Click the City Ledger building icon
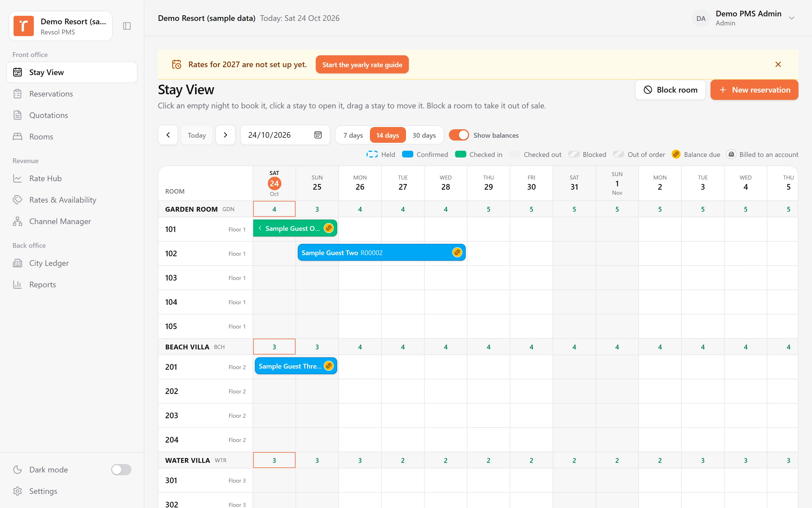The height and width of the screenshot is (508, 812). [17, 263]
